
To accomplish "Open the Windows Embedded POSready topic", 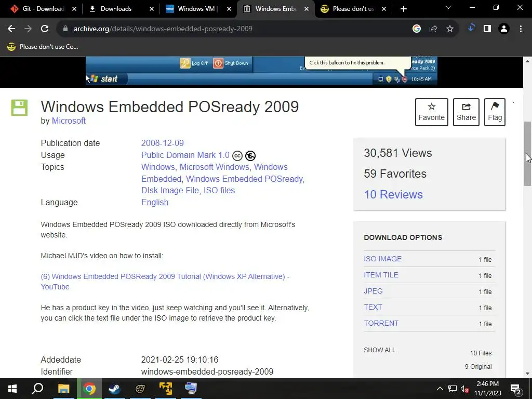I will coord(244,179).
